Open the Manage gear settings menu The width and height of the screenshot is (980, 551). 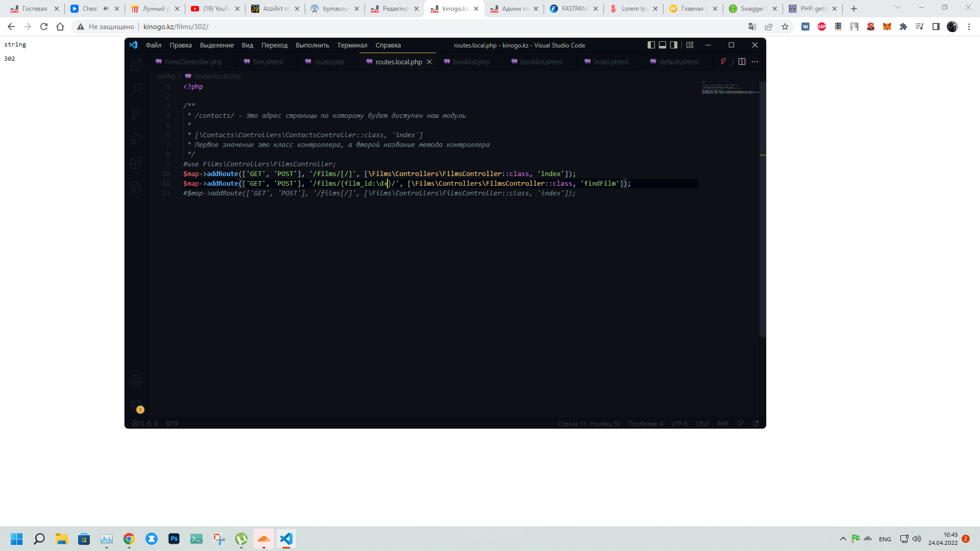pyautogui.click(x=136, y=406)
